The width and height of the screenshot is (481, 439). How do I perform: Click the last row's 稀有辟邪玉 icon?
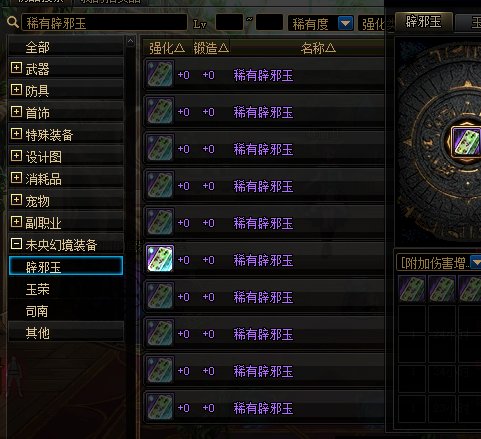[160, 406]
